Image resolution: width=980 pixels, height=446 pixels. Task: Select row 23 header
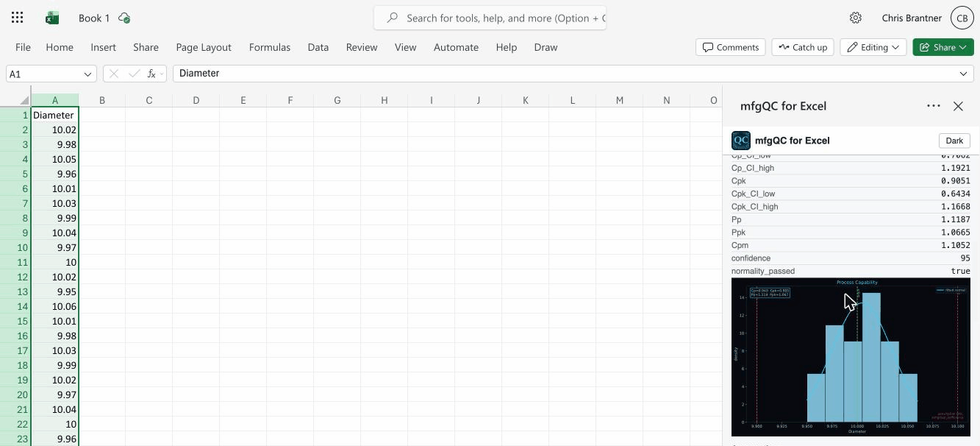15,439
